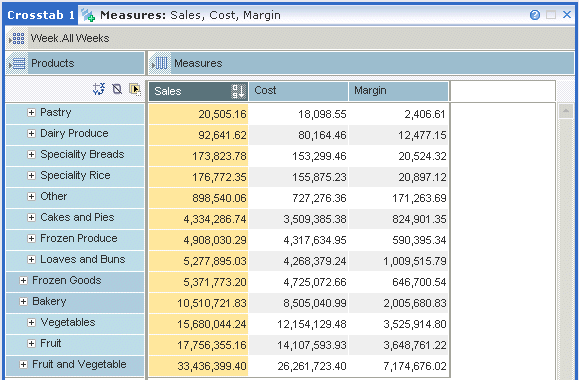The width and height of the screenshot is (579, 380).
Task: Expand the Fruit and Vegetable category
Action: [23, 364]
